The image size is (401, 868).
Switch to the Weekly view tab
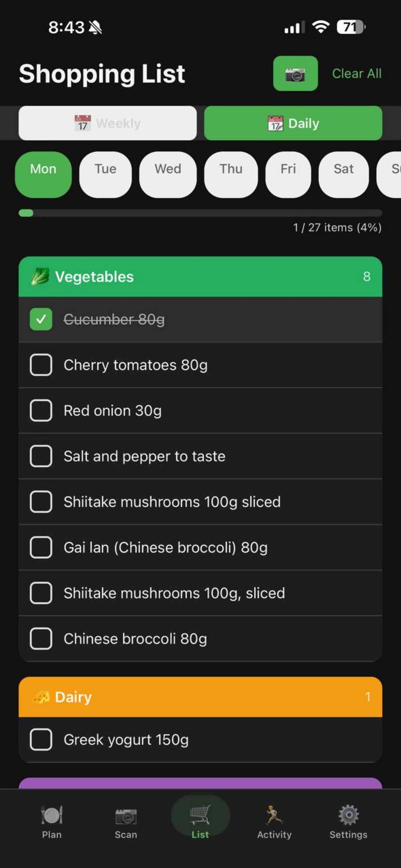click(107, 123)
